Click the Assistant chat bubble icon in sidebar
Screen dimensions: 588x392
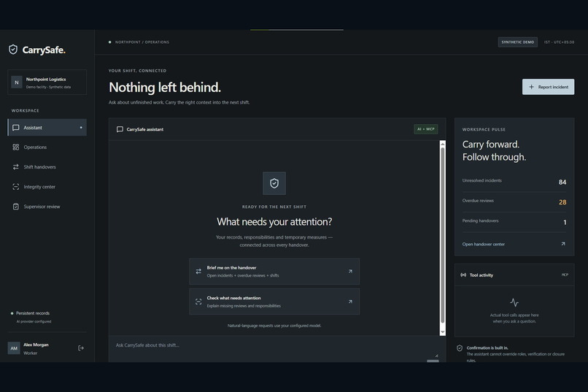pyautogui.click(x=16, y=128)
